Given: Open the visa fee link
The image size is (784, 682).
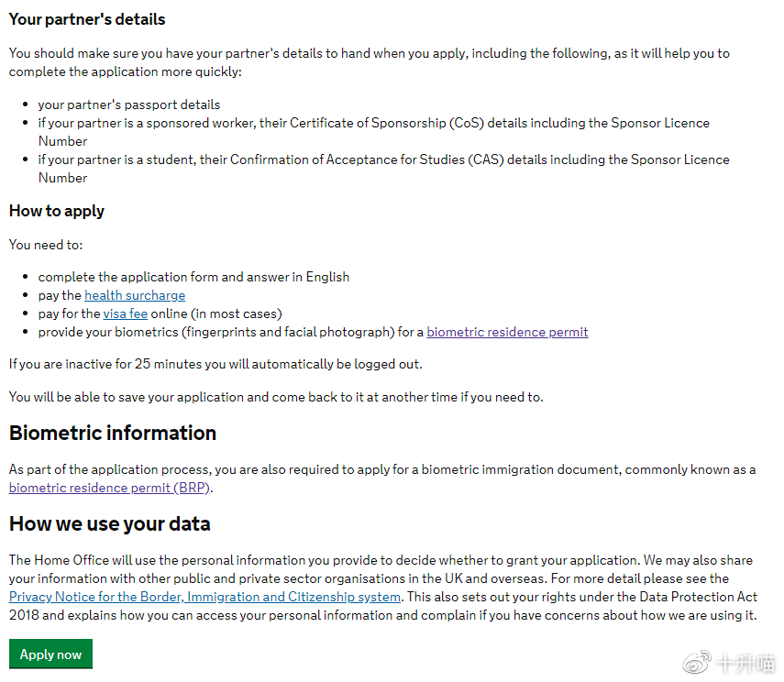Looking at the screenshot, I should tap(125, 313).
